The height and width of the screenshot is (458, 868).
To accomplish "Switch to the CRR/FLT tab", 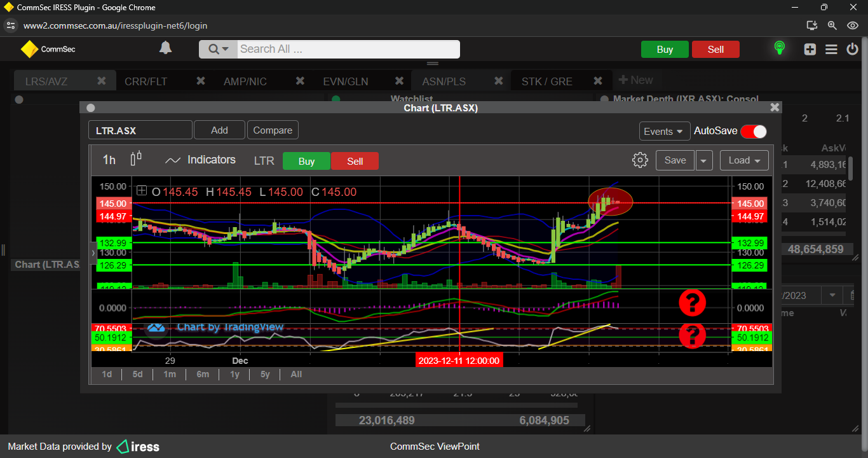I will click(x=146, y=81).
